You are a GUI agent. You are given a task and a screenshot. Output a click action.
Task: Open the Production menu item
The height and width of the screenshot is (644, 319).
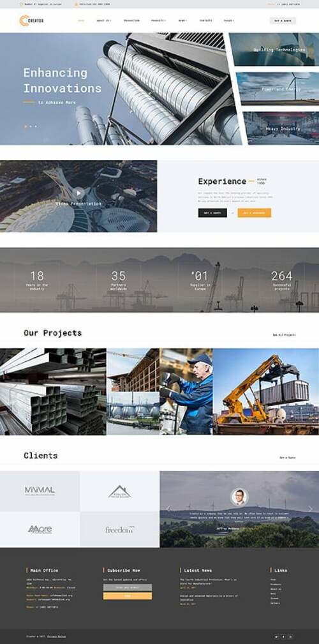coord(131,20)
